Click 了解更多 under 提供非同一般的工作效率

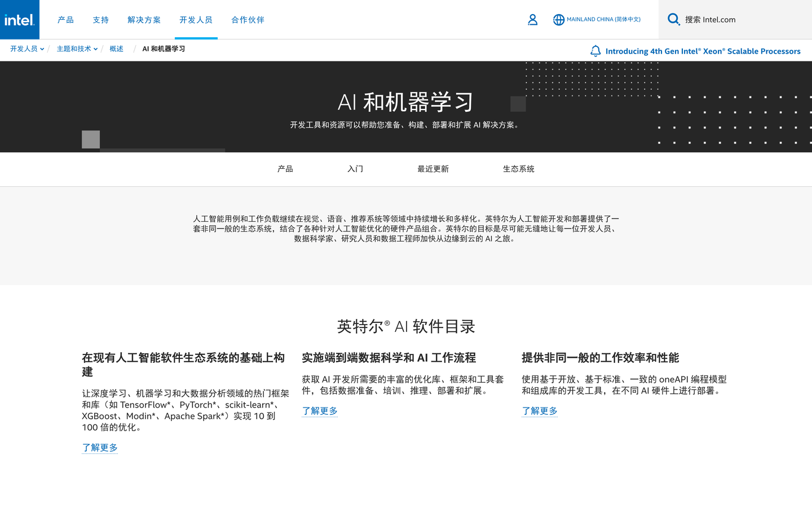(x=540, y=411)
